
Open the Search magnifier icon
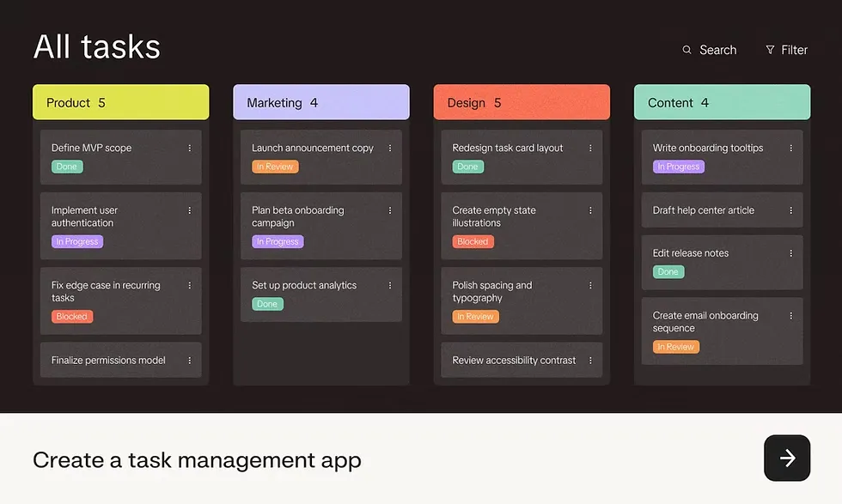click(x=686, y=50)
